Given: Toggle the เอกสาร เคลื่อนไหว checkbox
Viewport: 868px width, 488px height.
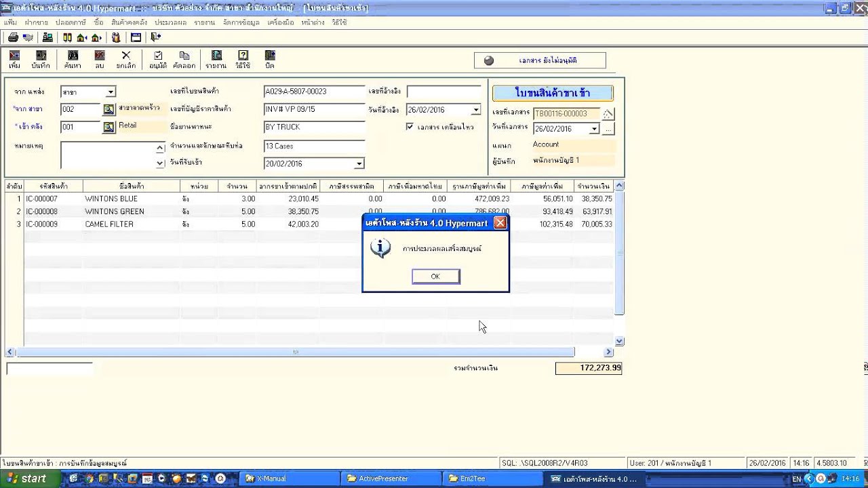Looking at the screenshot, I should [410, 127].
